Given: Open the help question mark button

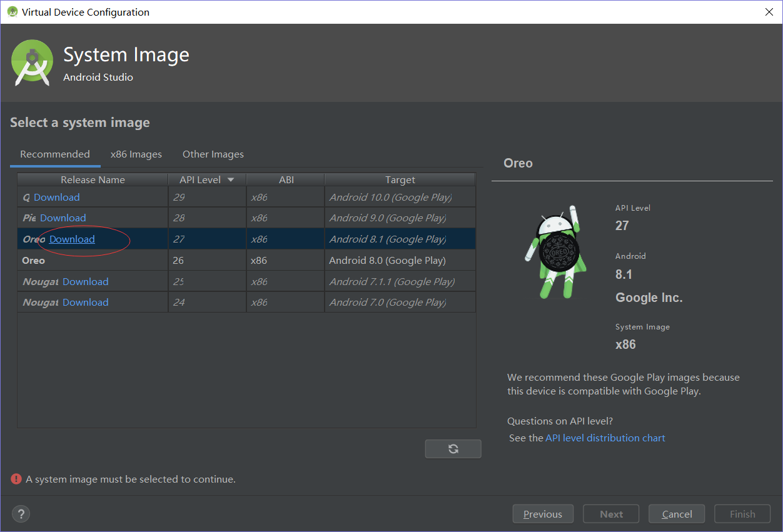Looking at the screenshot, I should tap(21, 514).
